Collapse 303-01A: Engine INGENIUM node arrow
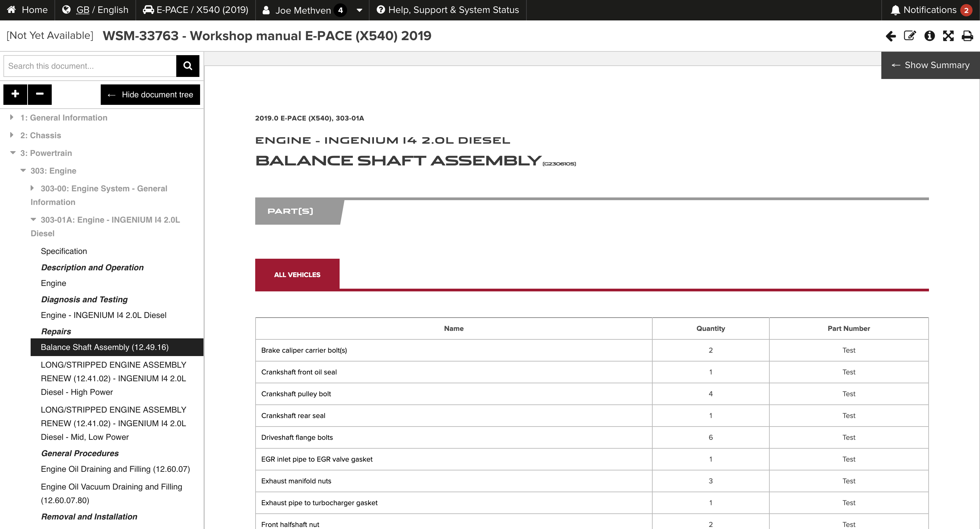This screenshot has height=529, width=980. (33, 219)
